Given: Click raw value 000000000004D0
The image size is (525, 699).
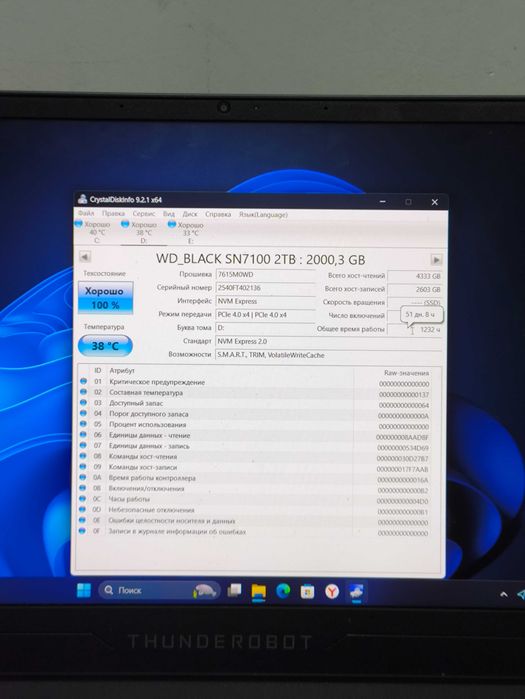Looking at the screenshot, I should (402, 502).
